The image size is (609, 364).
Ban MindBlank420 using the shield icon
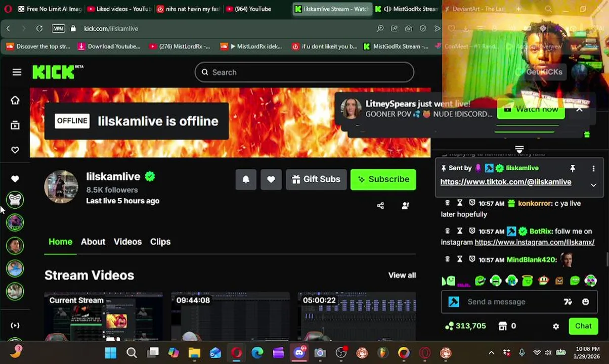(472, 259)
